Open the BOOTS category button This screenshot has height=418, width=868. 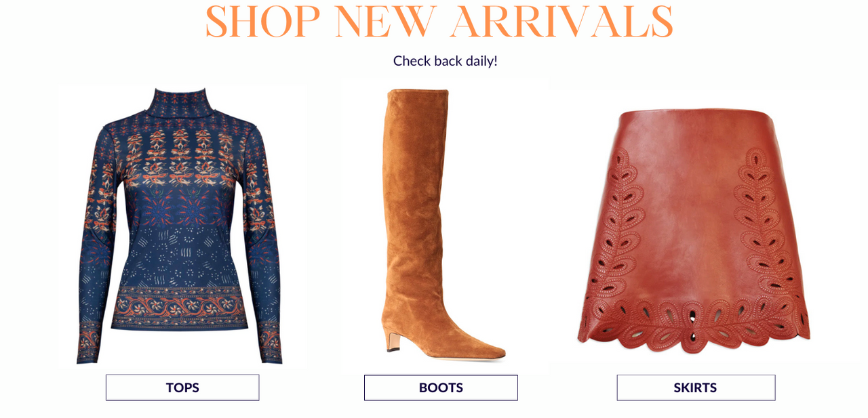tap(441, 388)
